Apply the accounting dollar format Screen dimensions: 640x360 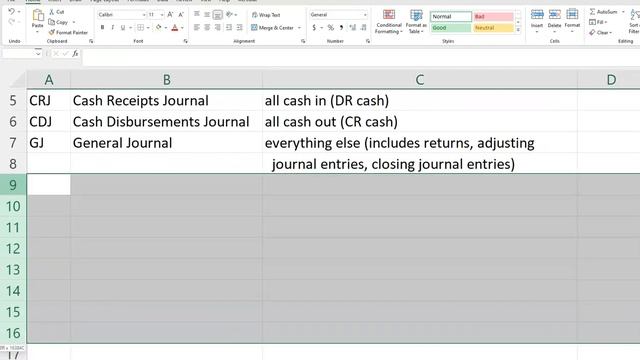pos(314,28)
